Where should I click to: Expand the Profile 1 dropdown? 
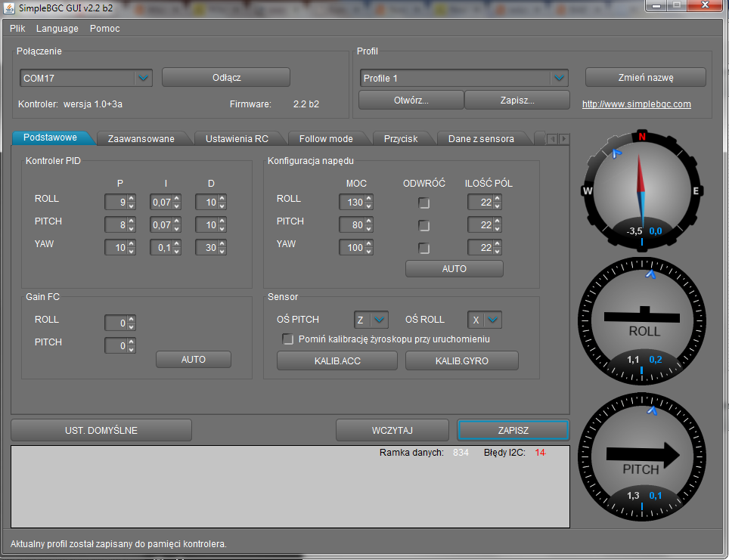pos(559,78)
